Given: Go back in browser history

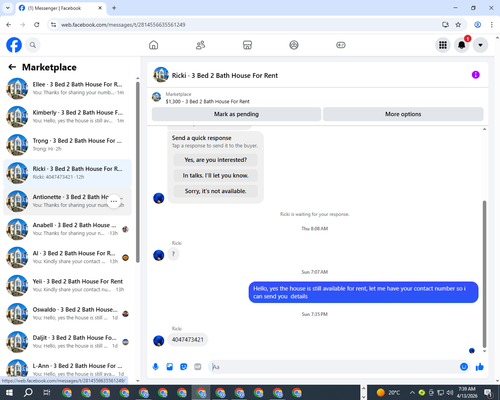Looking at the screenshot, I should [x=9, y=25].
